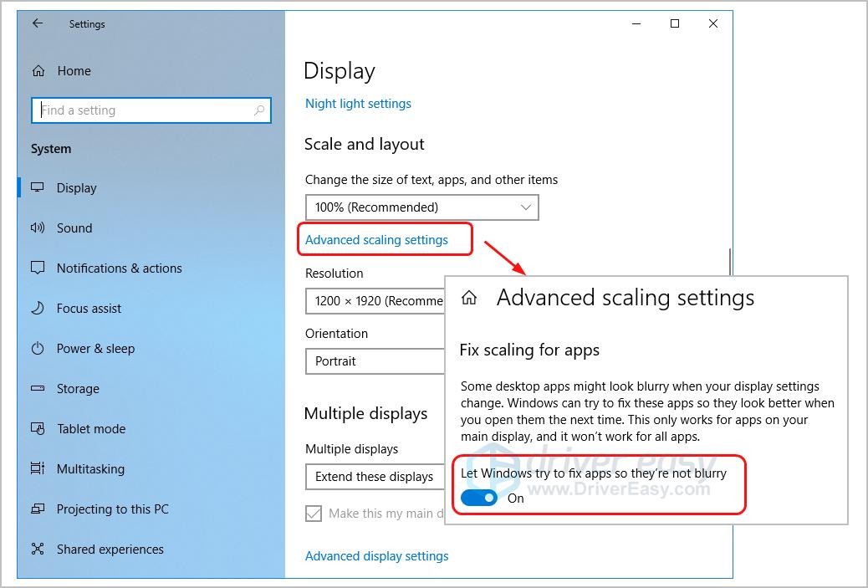This screenshot has height=588, width=868.
Task: Open the 100% (Recommended) scale dropdown
Action: (x=421, y=207)
